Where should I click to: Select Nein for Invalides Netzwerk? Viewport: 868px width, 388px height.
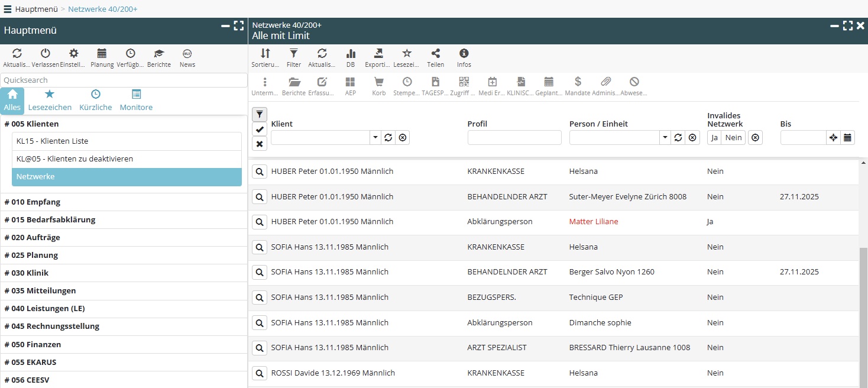(x=733, y=138)
